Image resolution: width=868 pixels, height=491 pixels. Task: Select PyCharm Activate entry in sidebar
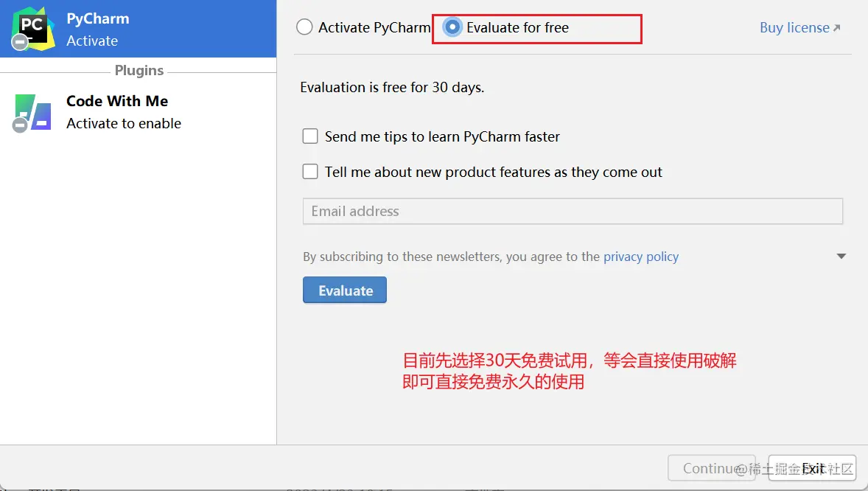138,29
